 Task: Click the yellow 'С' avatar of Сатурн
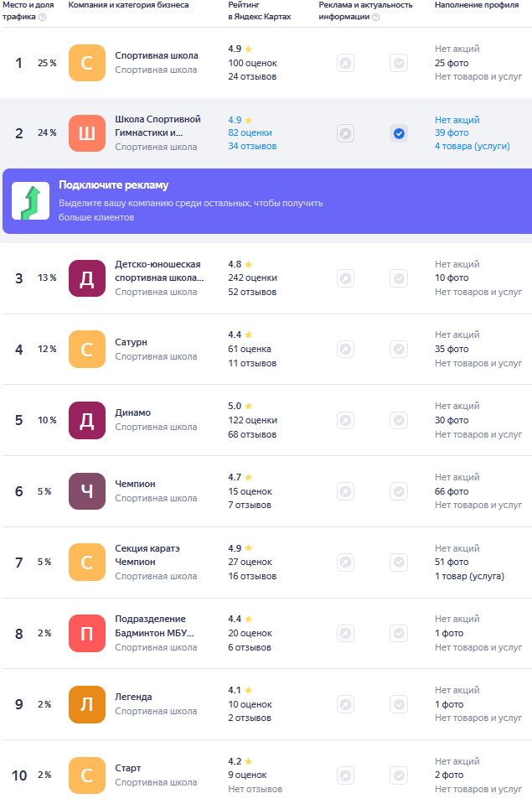[x=87, y=350]
